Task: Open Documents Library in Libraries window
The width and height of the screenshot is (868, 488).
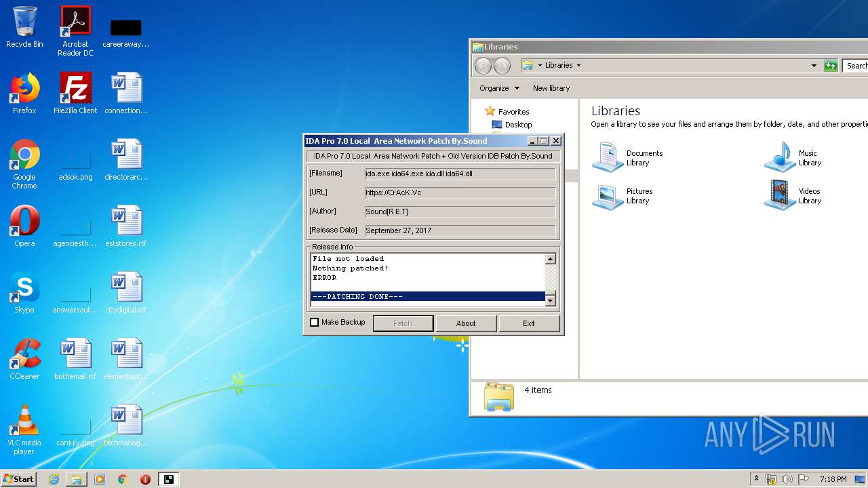Action: pyautogui.click(x=627, y=157)
